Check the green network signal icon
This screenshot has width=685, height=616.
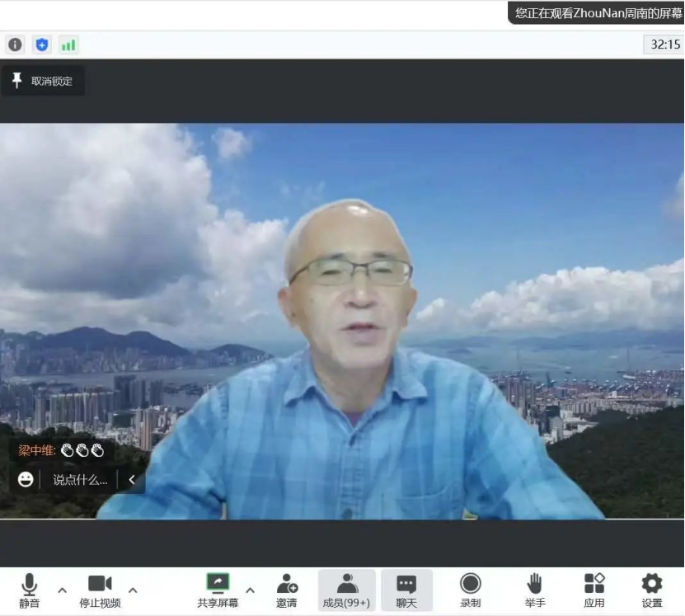[68, 45]
